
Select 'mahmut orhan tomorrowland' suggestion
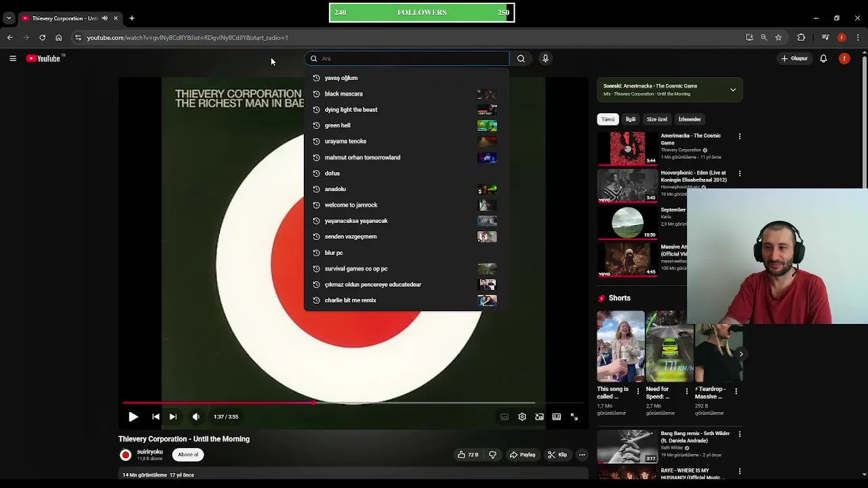406,157
